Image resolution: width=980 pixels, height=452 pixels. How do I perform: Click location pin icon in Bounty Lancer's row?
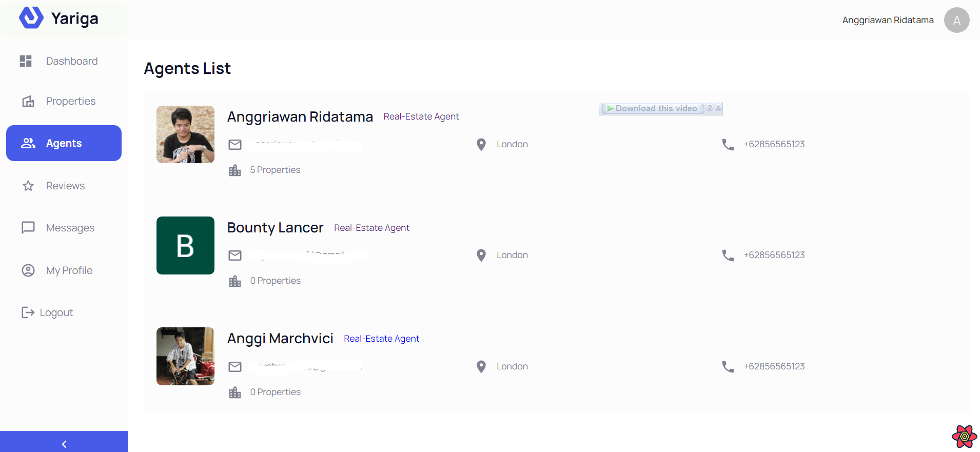click(x=481, y=256)
